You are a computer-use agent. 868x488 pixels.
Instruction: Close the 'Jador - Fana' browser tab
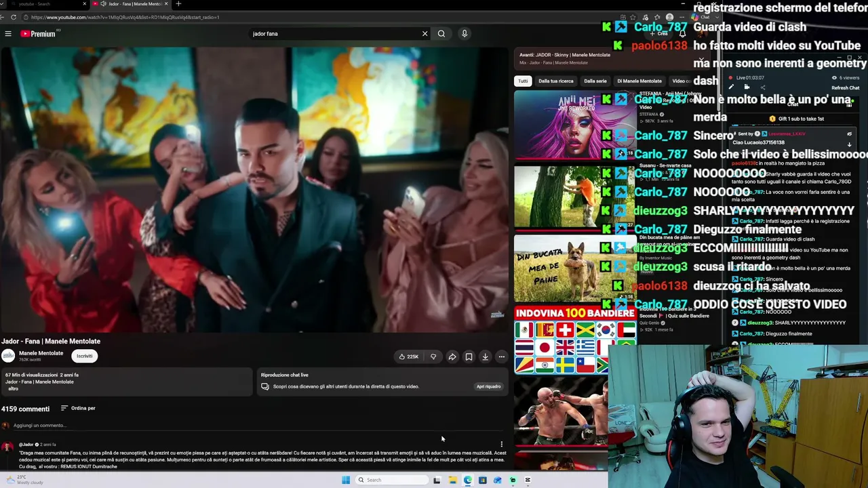click(x=166, y=4)
